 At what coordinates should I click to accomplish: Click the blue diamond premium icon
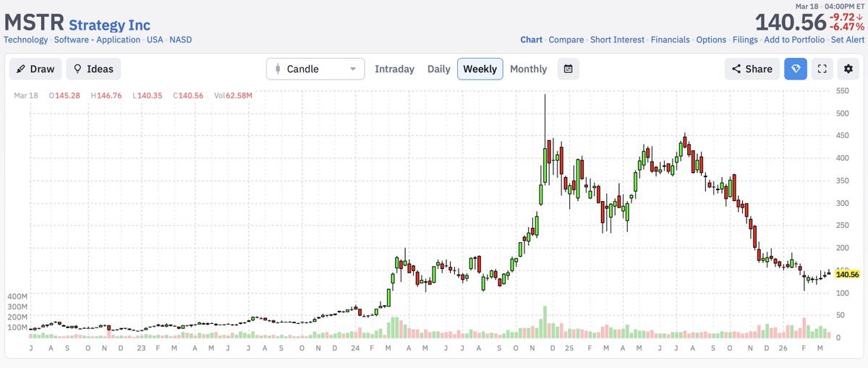point(796,69)
